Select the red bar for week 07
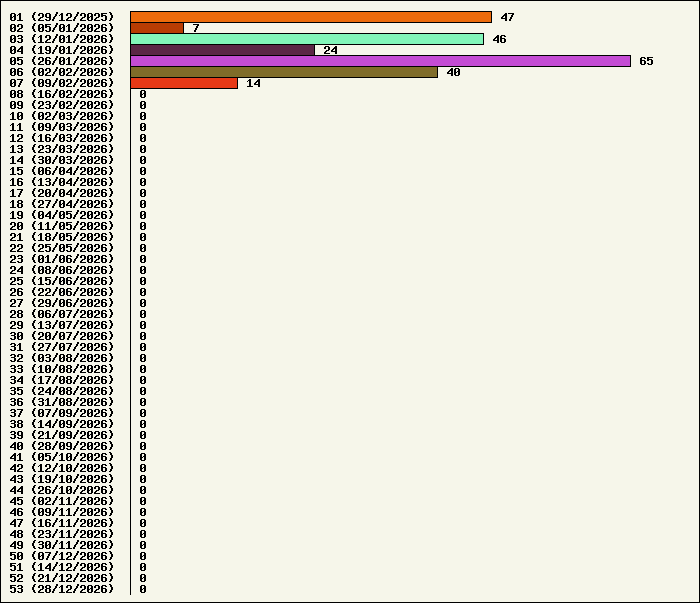 point(184,83)
